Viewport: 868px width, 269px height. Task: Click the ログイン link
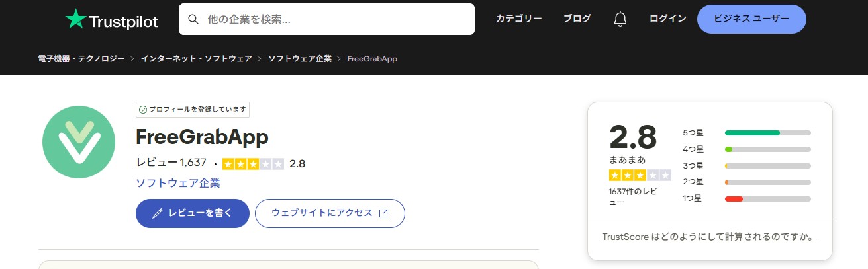click(x=667, y=19)
